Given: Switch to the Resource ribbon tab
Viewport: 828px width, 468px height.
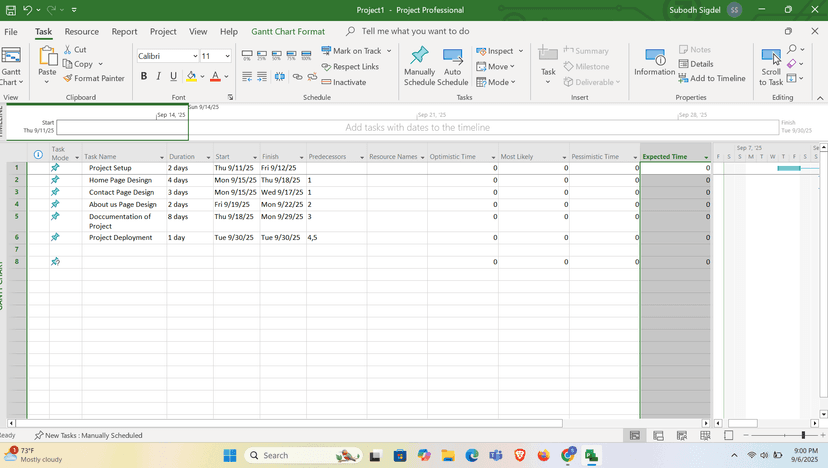Looking at the screenshot, I should pos(82,31).
